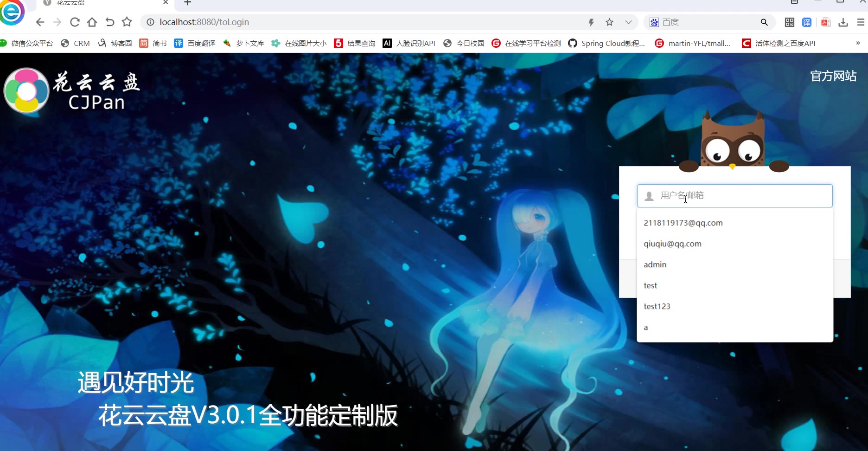
Task: Click the browser logo icon top-left
Action: pyautogui.click(x=12, y=12)
